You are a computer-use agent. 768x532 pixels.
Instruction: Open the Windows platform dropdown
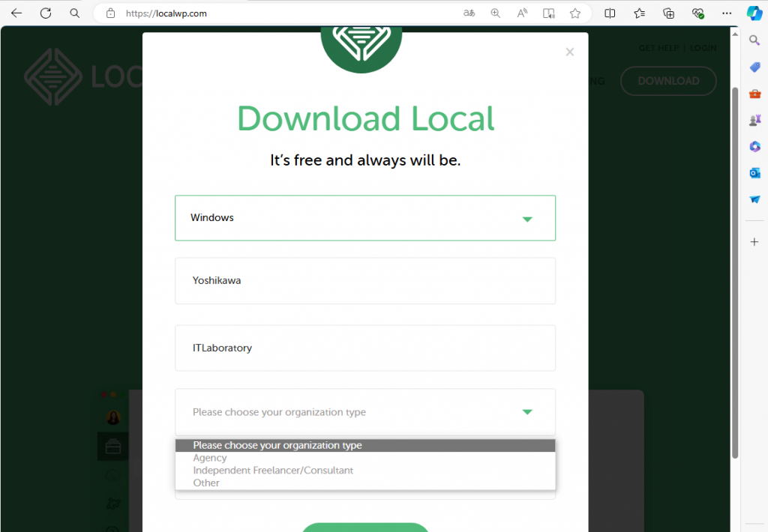coord(364,218)
